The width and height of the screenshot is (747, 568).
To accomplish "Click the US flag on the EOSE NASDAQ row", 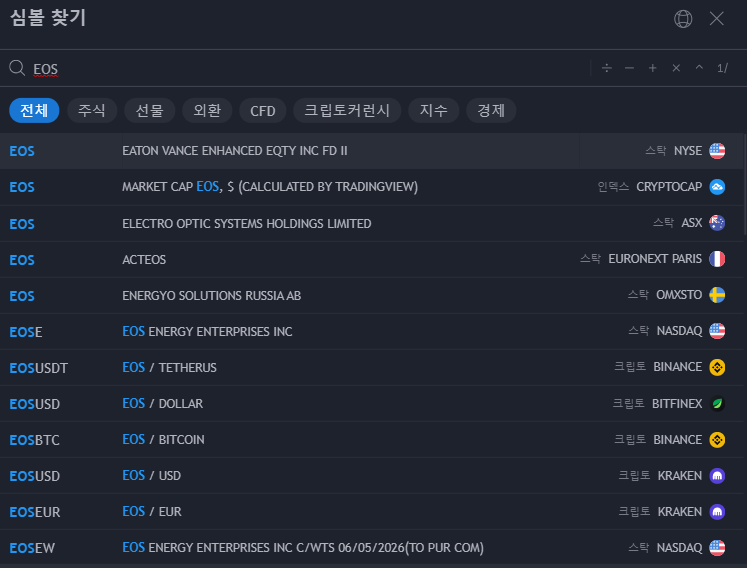I will [x=717, y=331].
